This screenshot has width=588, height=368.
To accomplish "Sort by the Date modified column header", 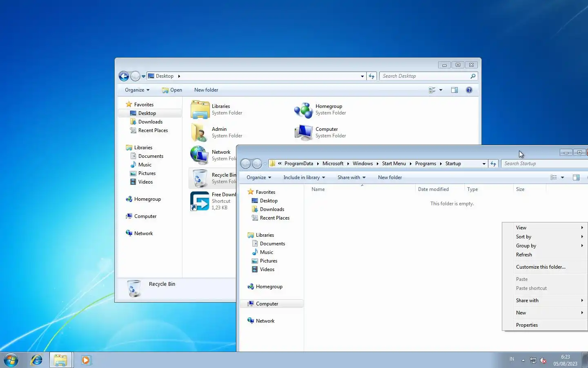I will coord(440,189).
